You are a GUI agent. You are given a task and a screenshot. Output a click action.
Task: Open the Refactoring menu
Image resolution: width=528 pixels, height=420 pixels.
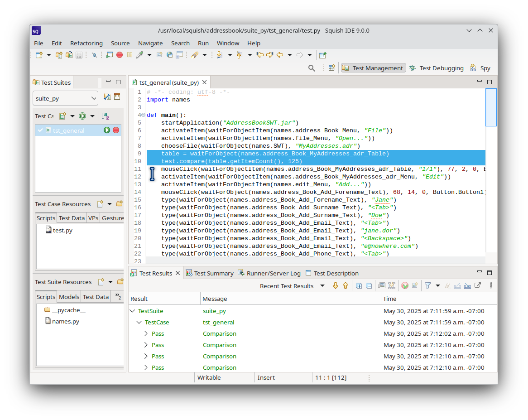point(86,43)
